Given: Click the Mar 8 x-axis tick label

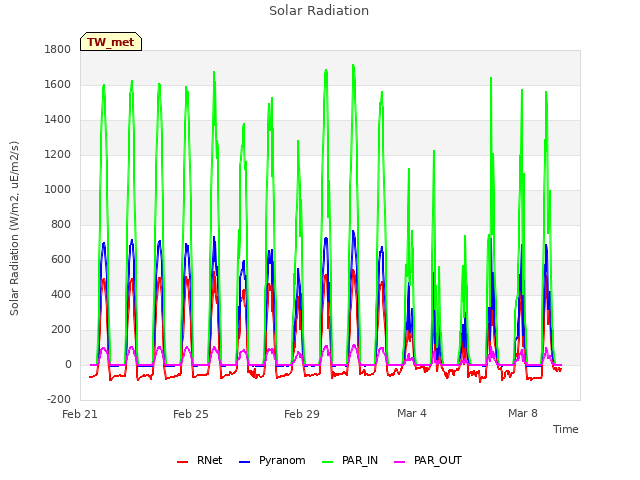Looking at the screenshot, I should click(x=523, y=413).
